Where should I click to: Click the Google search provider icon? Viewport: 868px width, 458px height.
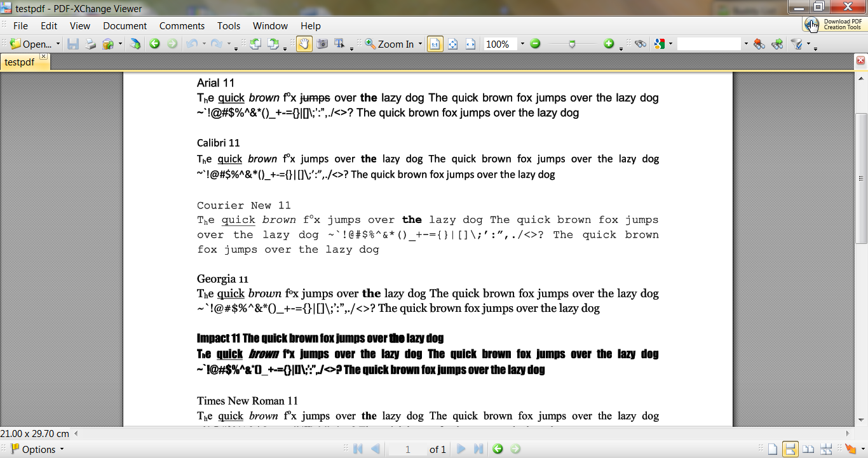(660, 44)
